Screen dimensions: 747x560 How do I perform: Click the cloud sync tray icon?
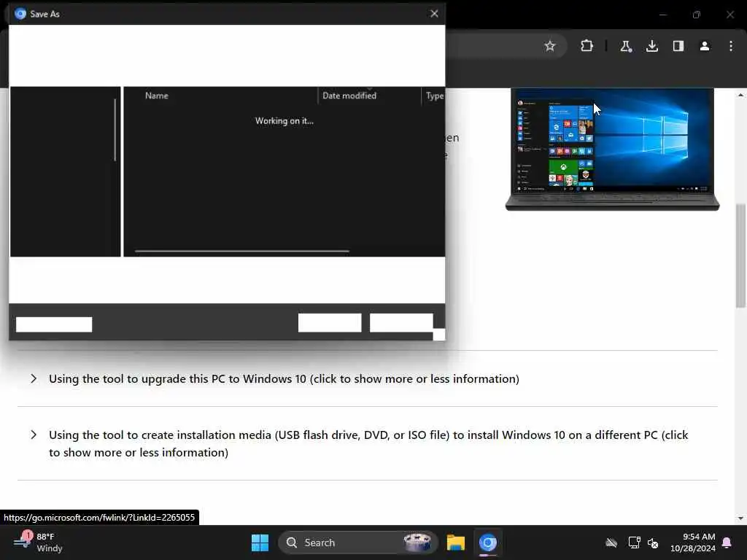tap(611, 542)
